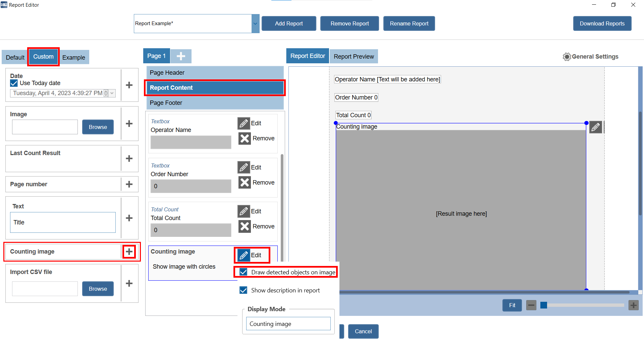
Task: Expand the date picker dropdown arrow
Action: 112,93
